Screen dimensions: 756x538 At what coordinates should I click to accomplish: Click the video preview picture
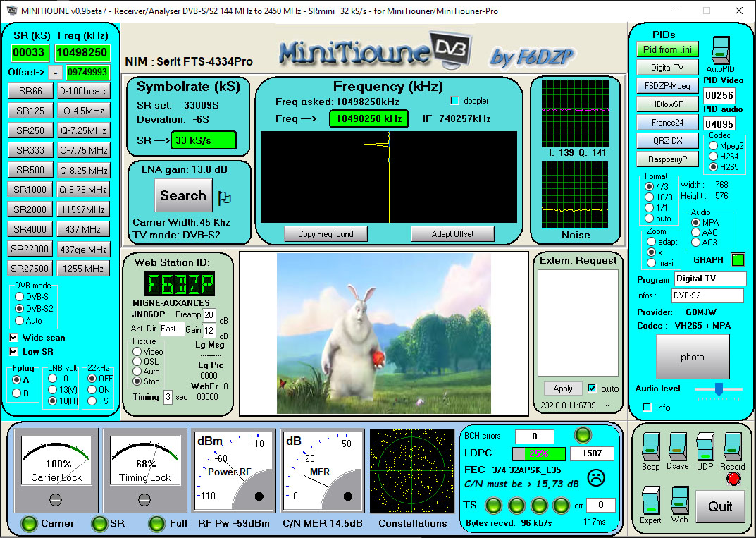(x=384, y=334)
